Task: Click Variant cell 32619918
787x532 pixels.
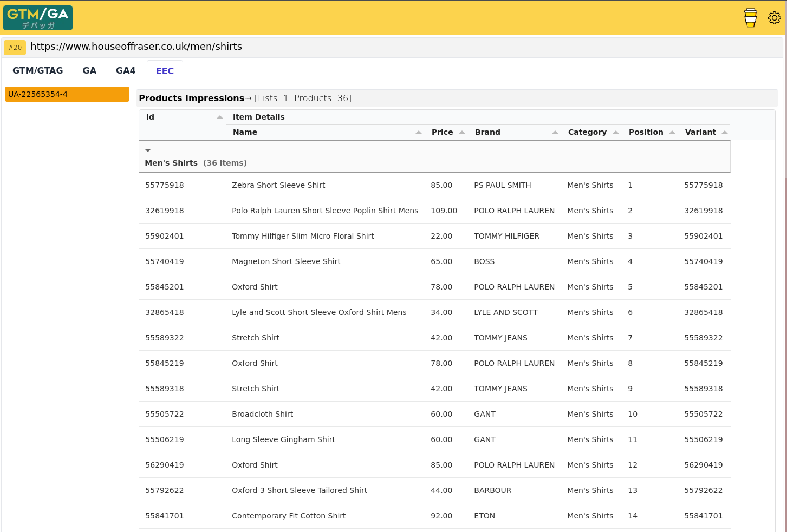Action: [x=704, y=211]
